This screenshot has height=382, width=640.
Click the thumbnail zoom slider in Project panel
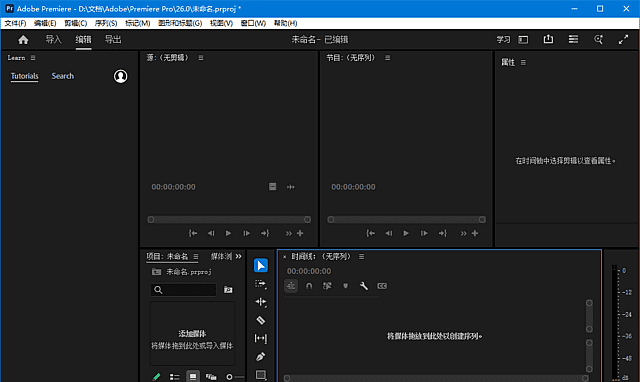point(235,377)
